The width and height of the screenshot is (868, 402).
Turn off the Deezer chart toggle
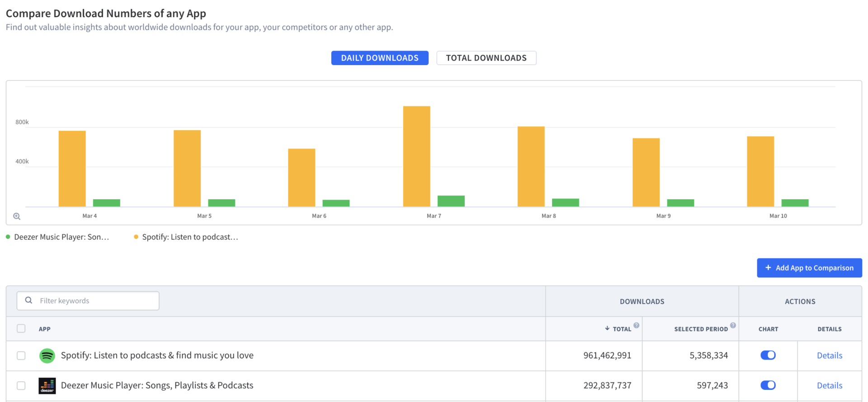point(768,385)
